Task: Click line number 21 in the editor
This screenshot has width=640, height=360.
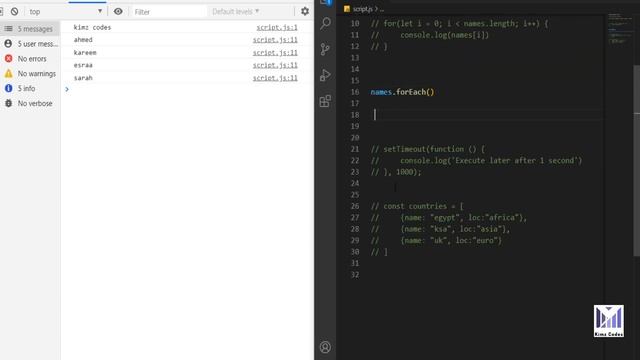Action: click(355, 149)
